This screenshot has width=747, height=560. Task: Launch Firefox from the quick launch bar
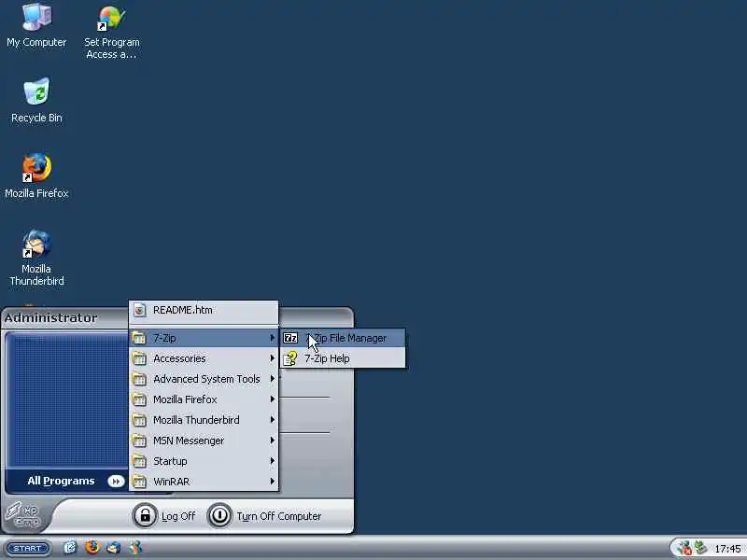[92, 548]
